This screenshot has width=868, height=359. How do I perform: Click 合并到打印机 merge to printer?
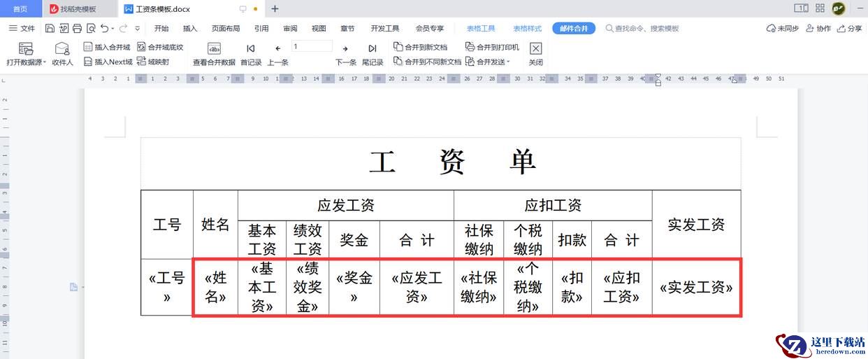click(492, 47)
